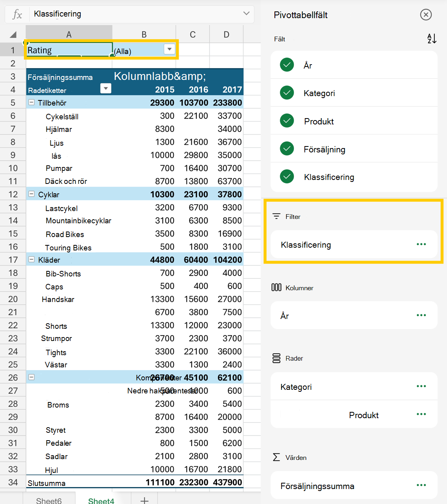This screenshot has height=504, width=447.
Task: Uncheck the År field checkbox
Action: [287, 65]
